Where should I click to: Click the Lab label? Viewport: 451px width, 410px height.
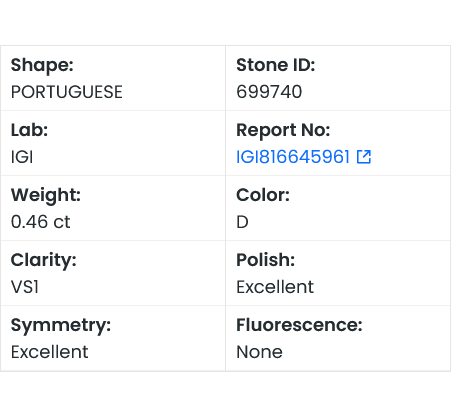pos(29,130)
